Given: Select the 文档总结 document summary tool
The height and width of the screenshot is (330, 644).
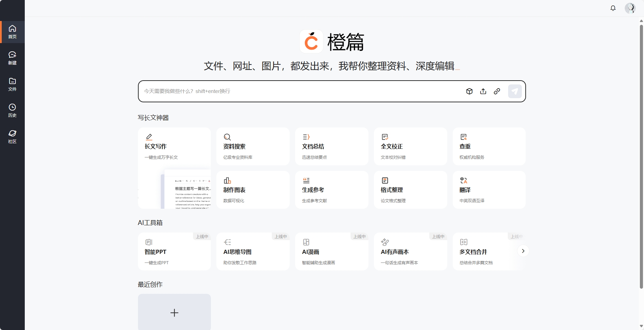Looking at the screenshot, I should [x=331, y=146].
